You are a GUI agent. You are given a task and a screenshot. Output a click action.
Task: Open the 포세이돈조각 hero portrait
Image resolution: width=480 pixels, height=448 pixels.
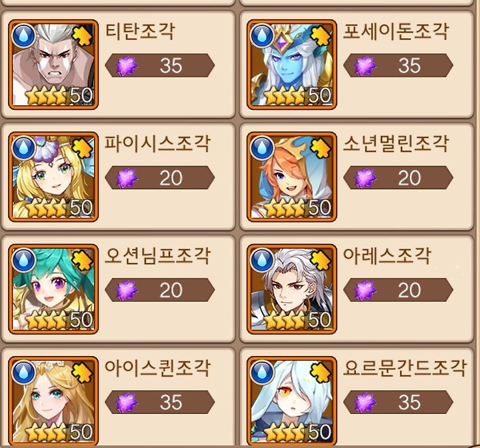(x=292, y=65)
